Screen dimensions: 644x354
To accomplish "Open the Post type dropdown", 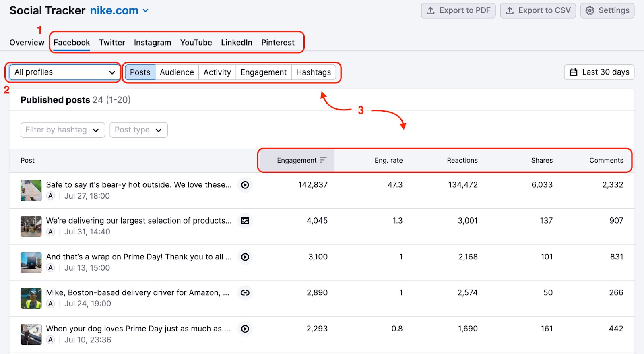I will pos(138,130).
